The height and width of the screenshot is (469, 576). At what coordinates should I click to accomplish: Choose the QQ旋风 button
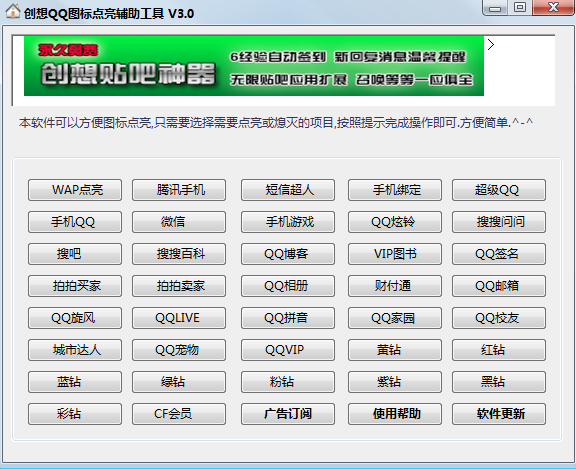pos(75,318)
